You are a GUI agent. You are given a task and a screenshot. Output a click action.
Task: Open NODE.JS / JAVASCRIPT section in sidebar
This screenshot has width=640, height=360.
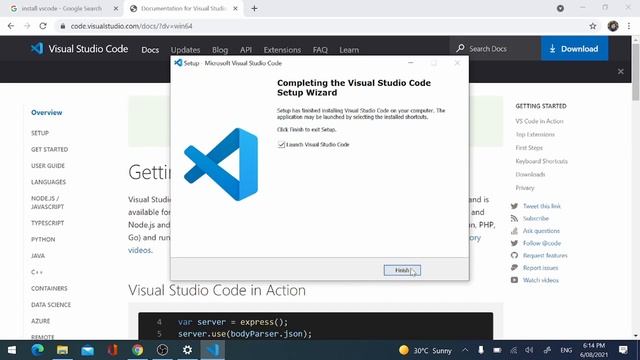[x=47, y=202]
